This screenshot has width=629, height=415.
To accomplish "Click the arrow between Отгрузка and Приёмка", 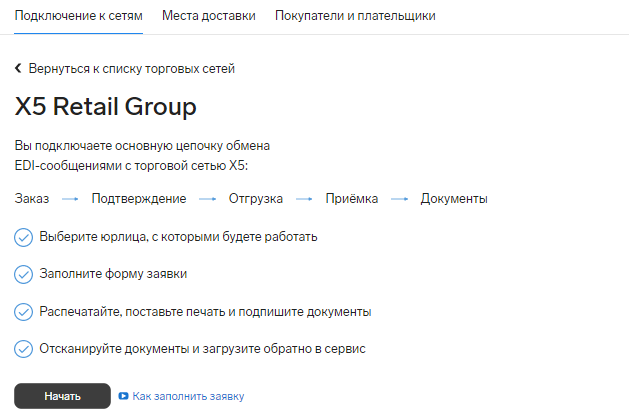I will [304, 199].
